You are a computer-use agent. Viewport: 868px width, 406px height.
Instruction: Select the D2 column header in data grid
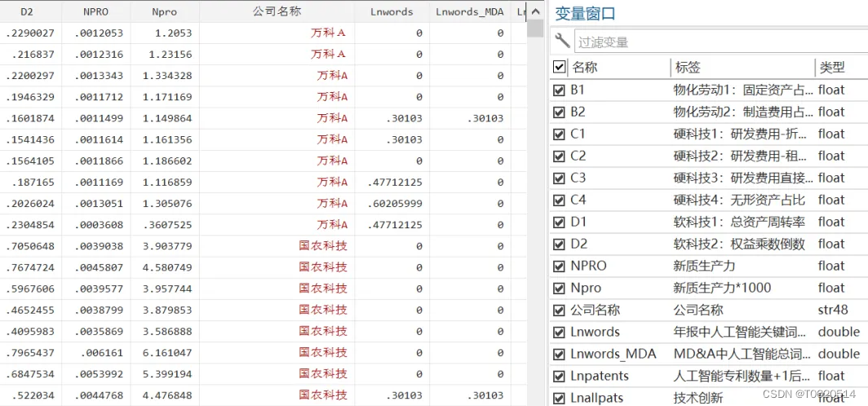click(x=27, y=11)
